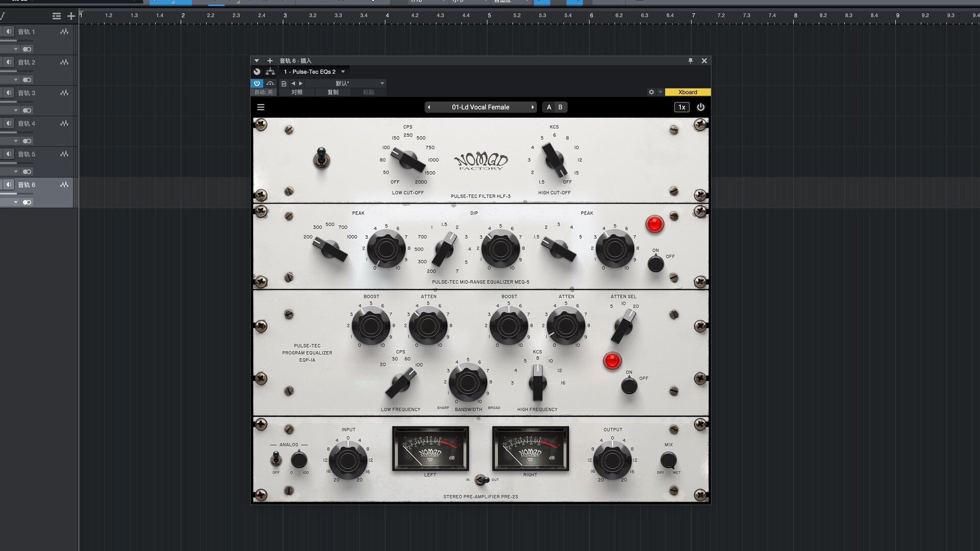Open preset file page icon

click(284, 83)
